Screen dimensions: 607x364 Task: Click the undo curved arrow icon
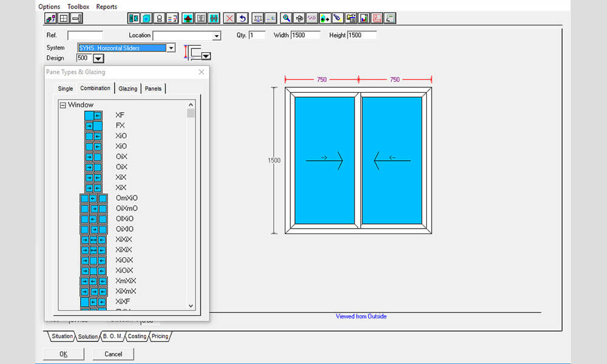click(242, 18)
